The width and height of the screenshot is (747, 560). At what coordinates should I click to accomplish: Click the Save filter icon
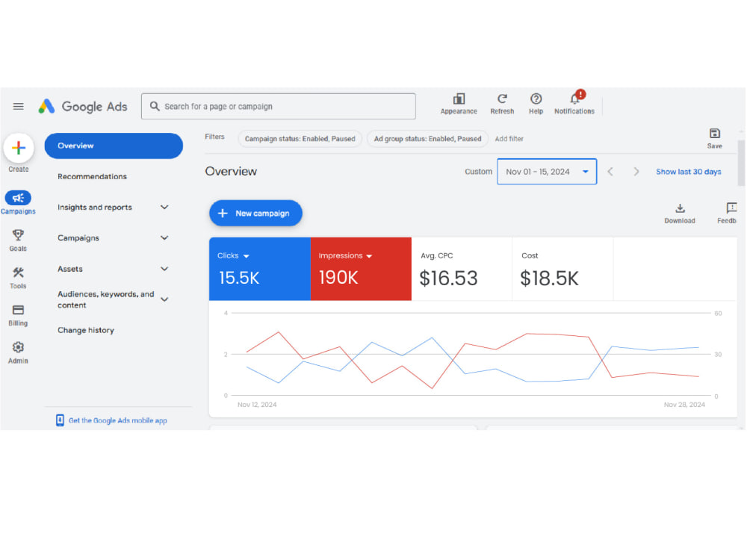pos(715,134)
